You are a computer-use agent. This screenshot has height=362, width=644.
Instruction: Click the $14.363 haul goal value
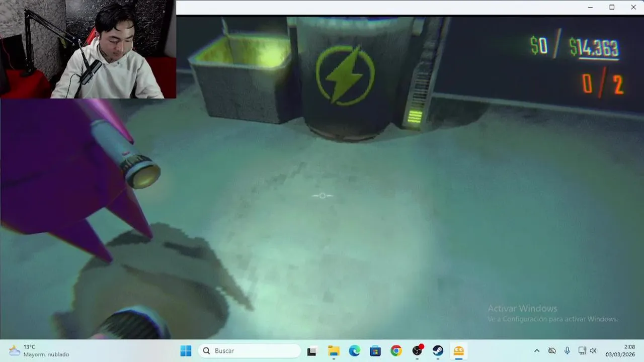(594, 48)
